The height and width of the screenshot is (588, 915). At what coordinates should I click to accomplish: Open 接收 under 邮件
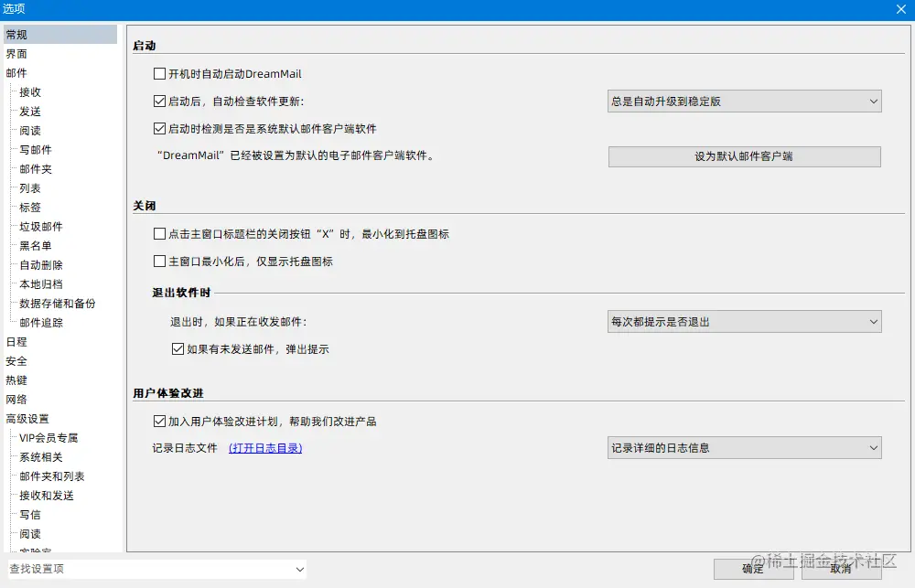point(30,92)
